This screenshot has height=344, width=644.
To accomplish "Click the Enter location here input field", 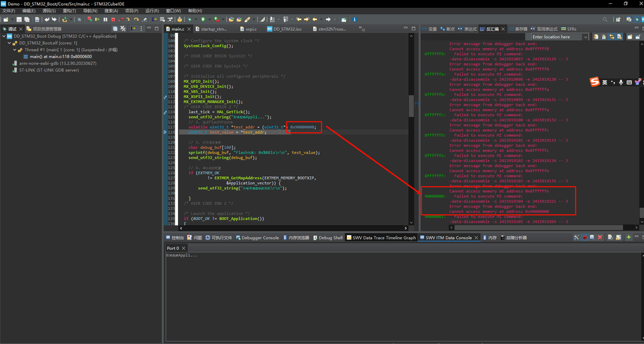I will click(x=556, y=37).
